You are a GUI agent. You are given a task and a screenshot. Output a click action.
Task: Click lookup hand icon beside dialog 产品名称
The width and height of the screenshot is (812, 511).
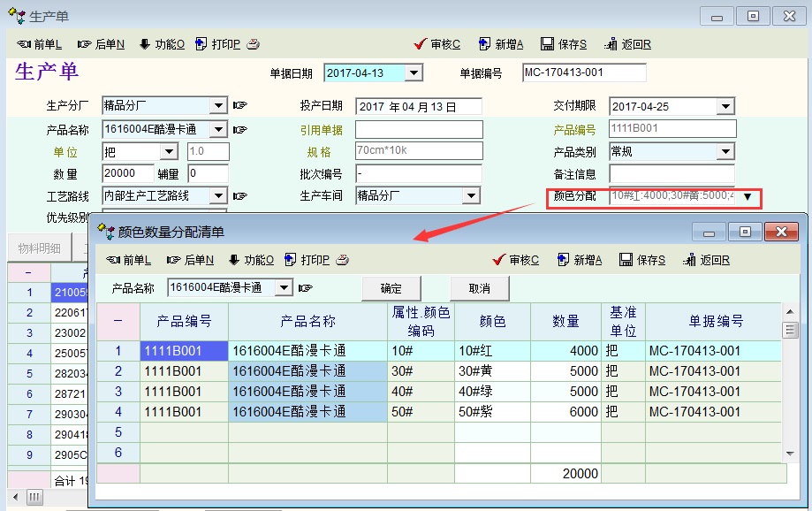point(306,288)
